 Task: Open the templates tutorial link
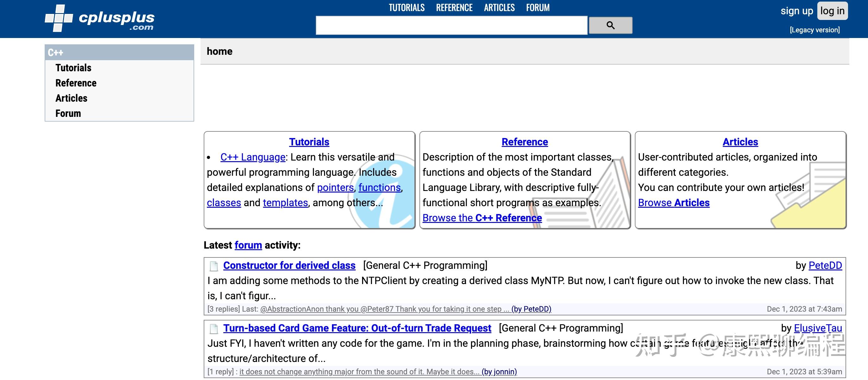285,203
